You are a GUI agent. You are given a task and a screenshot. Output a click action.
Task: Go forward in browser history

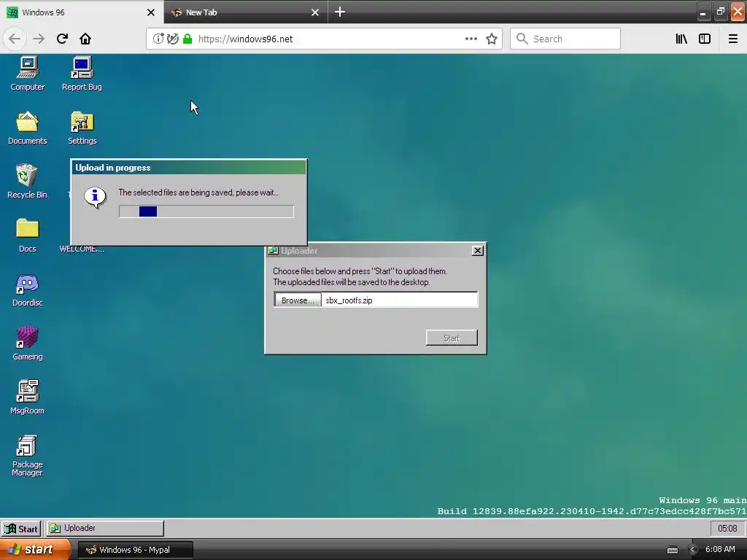pyautogui.click(x=39, y=39)
